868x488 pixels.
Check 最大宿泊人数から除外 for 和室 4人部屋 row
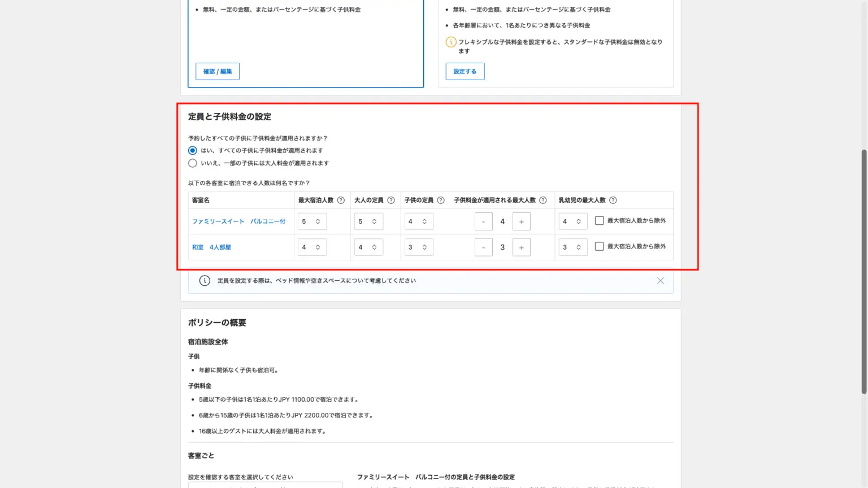point(600,246)
